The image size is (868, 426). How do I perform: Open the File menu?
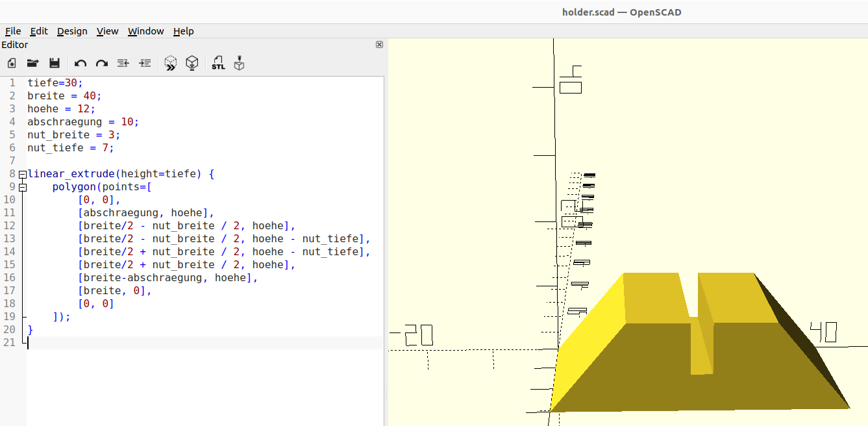[x=13, y=31]
